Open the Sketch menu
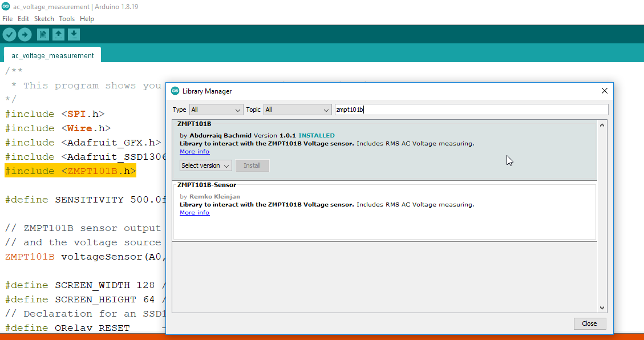This screenshot has height=340, width=644. coord(44,18)
